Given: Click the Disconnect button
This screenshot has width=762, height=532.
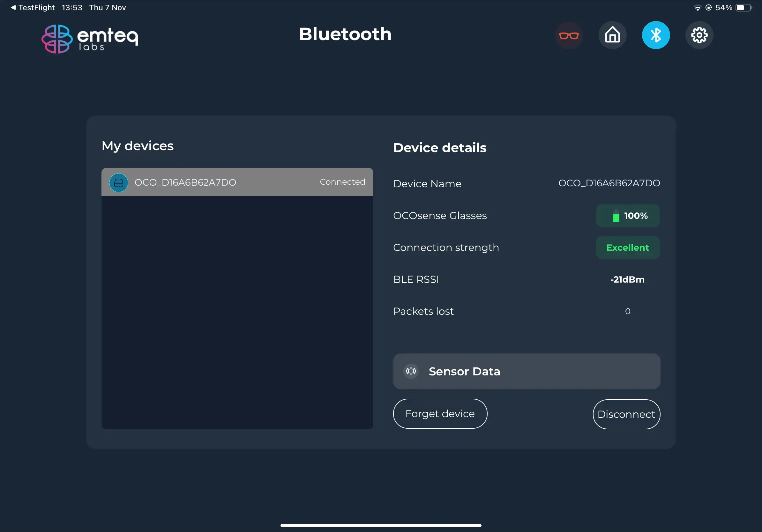Looking at the screenshot, I should (626, 414).
